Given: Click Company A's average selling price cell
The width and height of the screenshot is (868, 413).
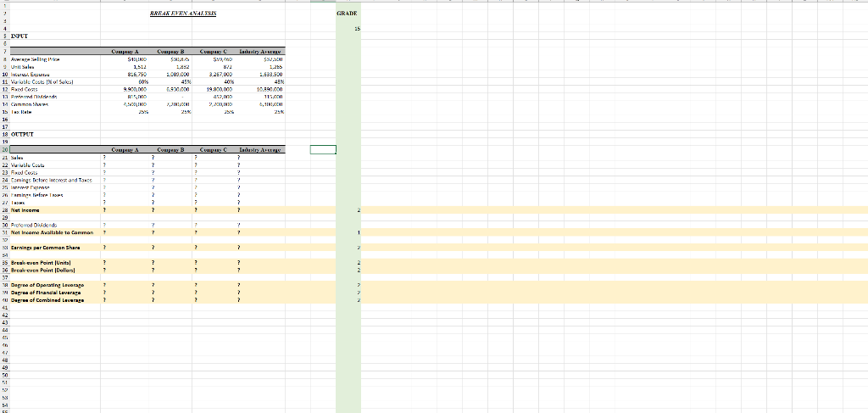Looking at the screenshot, I should pos(136,59).
